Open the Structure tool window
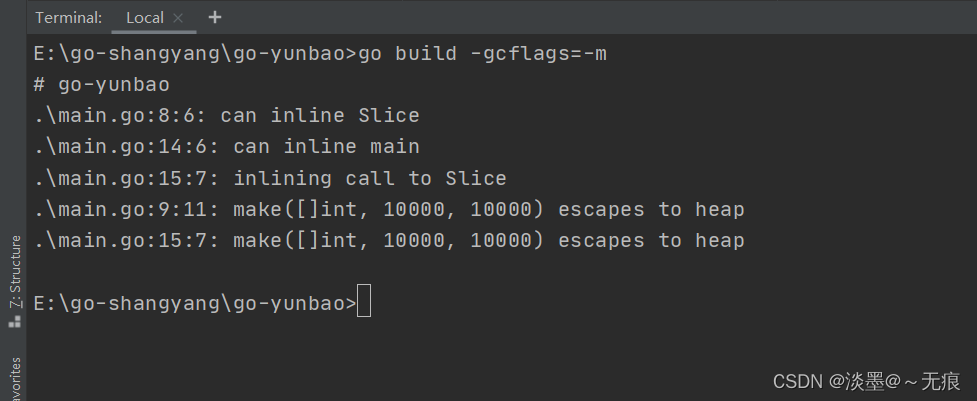 click(x=15, y=272)
